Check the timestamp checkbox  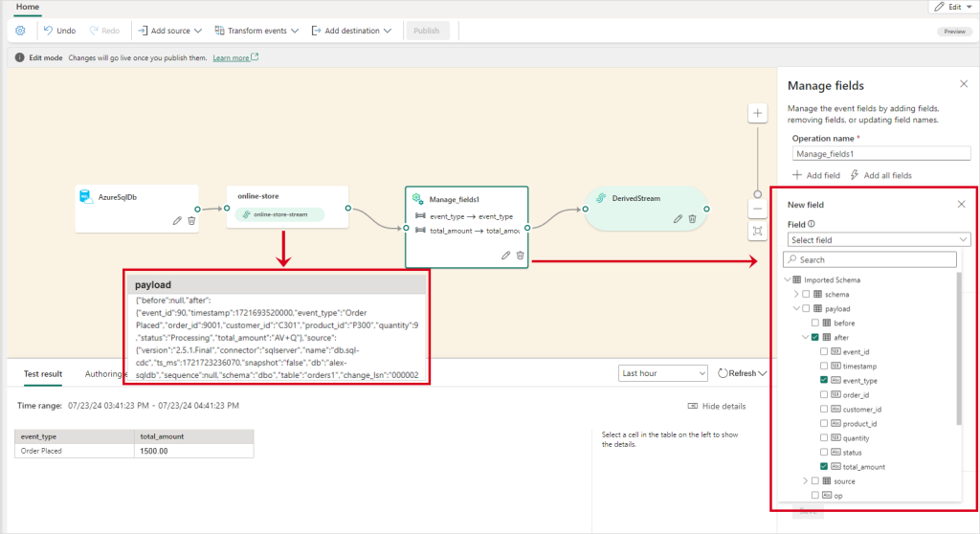[x=824, y=366]
